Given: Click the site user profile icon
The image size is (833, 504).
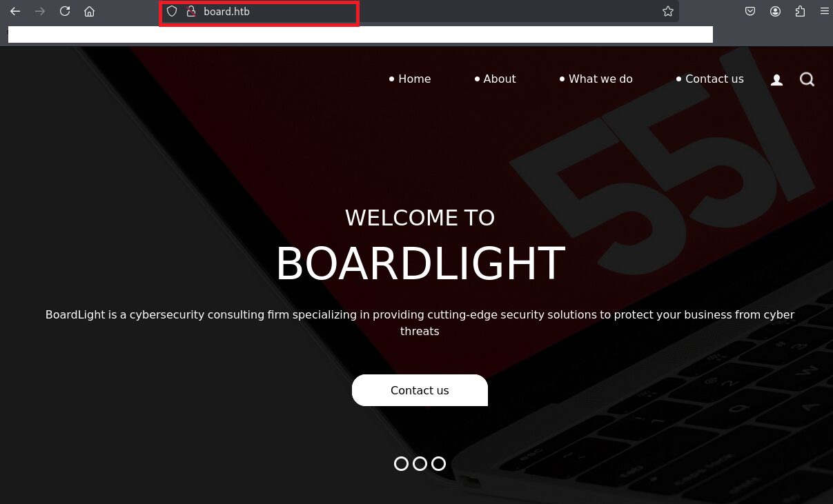Looking at the screenshot, I should point(776,80).
